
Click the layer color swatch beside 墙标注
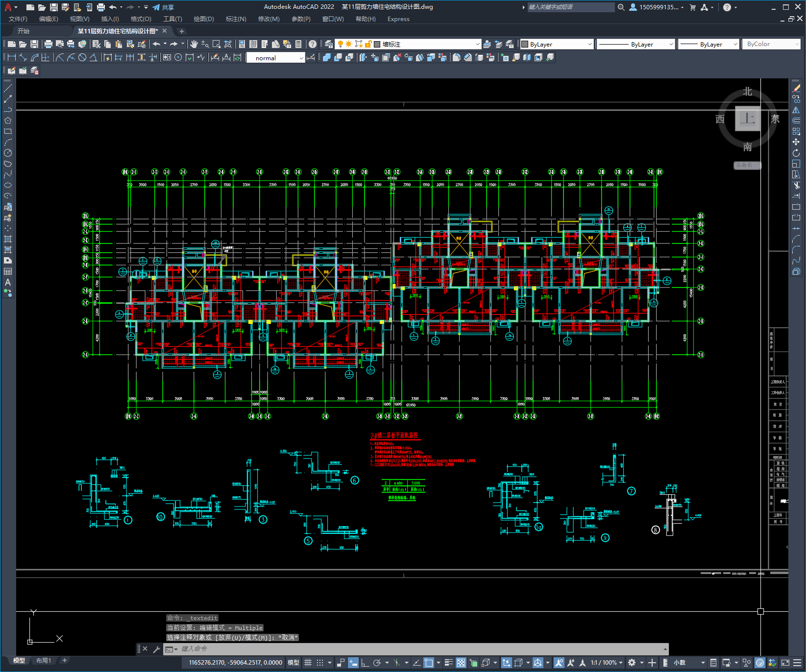(377, 44)
